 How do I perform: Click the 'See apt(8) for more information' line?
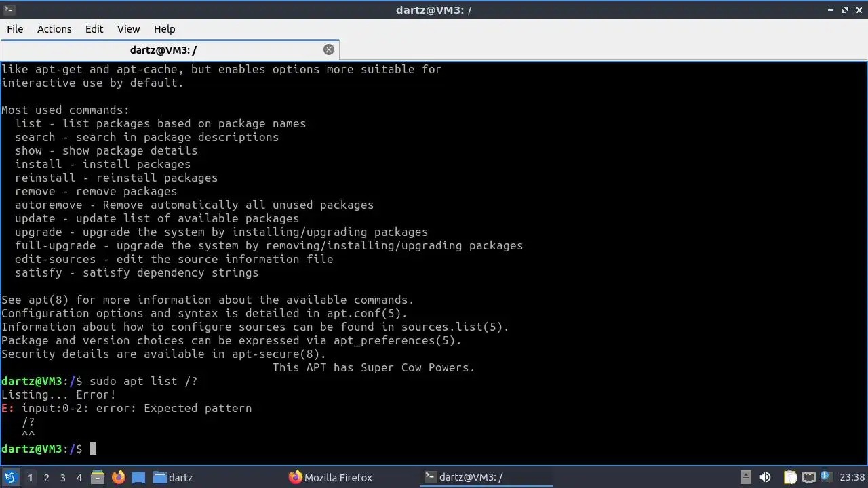point(208,300)
